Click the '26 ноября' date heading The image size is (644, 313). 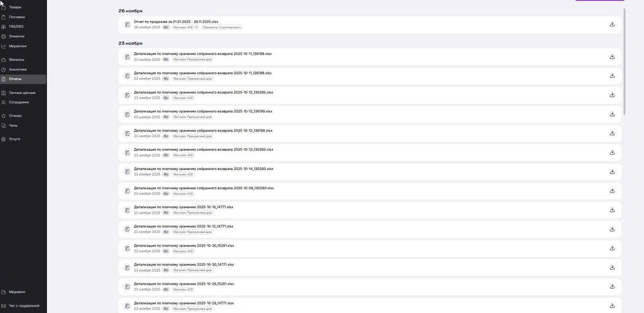(x=131, y=11)
